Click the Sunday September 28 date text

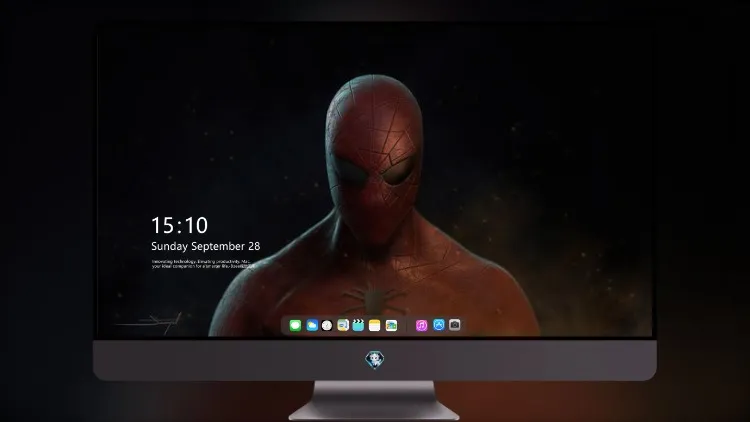pos(206,246)
